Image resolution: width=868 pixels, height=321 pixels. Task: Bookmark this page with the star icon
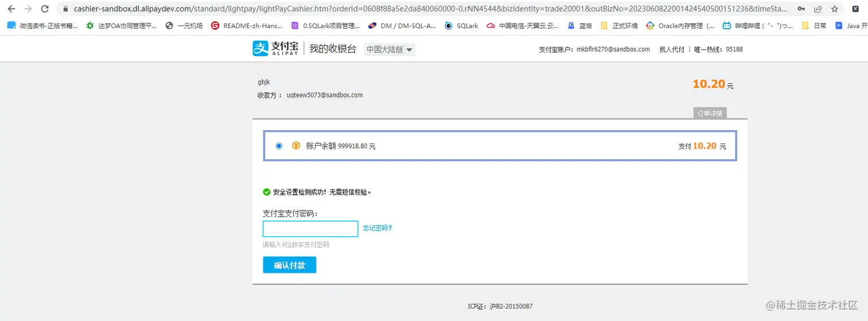click(x=835, y=9)
